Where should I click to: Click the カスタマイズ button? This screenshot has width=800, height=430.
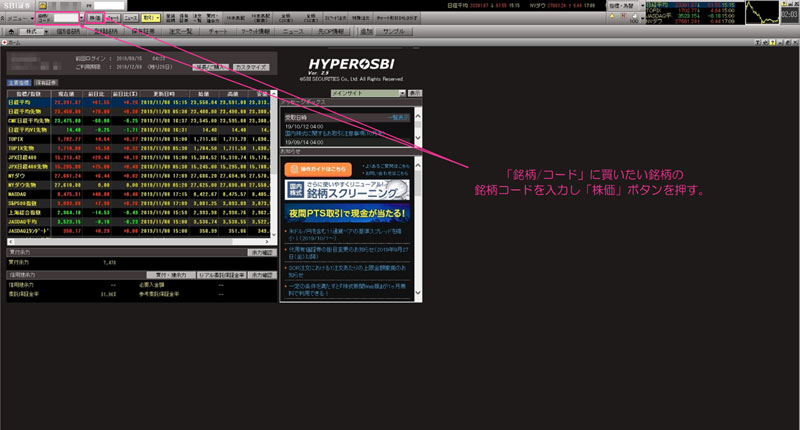pos(251,67)
